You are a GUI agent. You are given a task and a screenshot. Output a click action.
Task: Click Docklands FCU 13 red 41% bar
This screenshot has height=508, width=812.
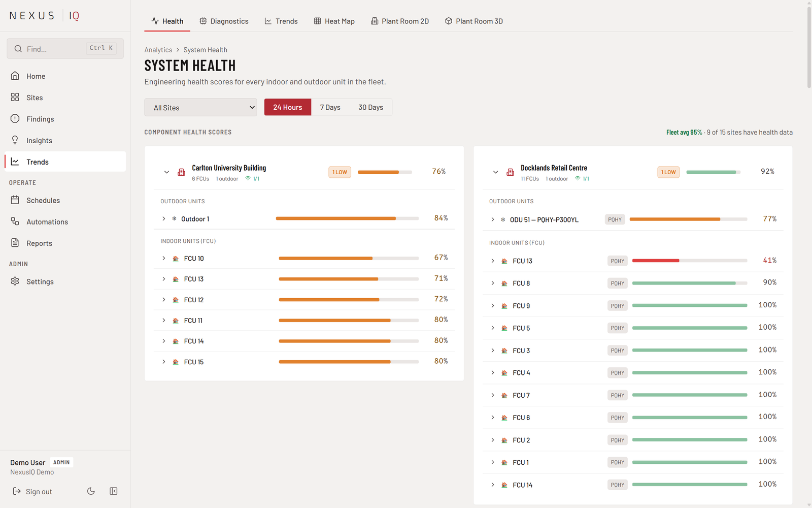pyautogui.click(x=690, y=261)
